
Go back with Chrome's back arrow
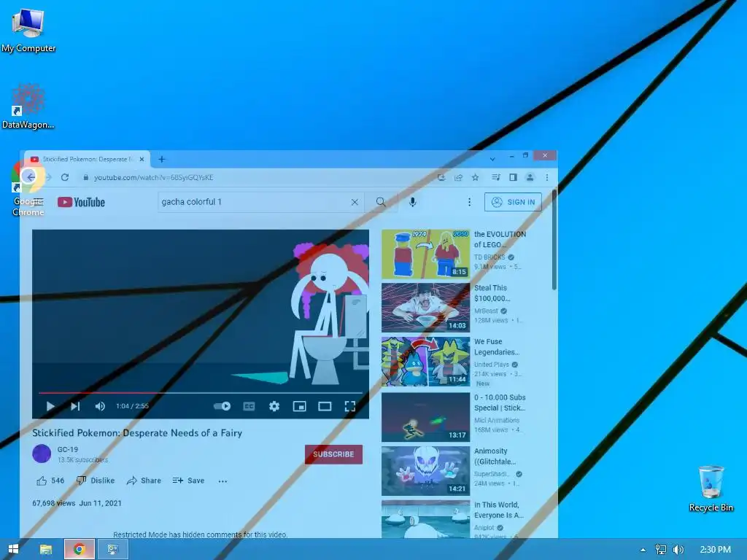(31, 177)
